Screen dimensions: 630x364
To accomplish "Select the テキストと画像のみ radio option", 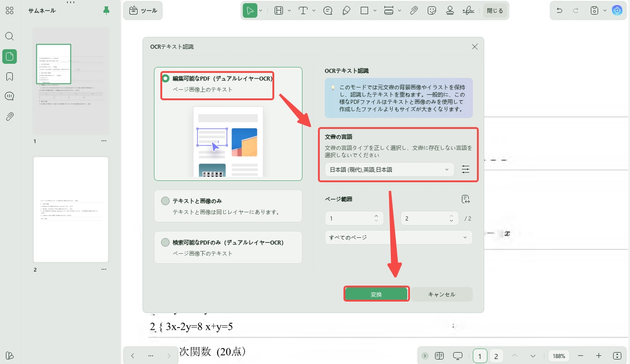I will coord(165,201).
